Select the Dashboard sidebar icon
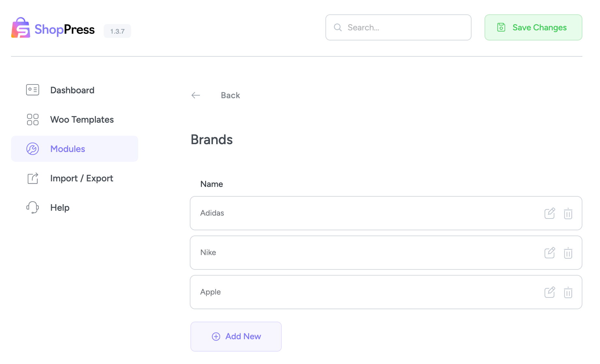 click(32, 90)
